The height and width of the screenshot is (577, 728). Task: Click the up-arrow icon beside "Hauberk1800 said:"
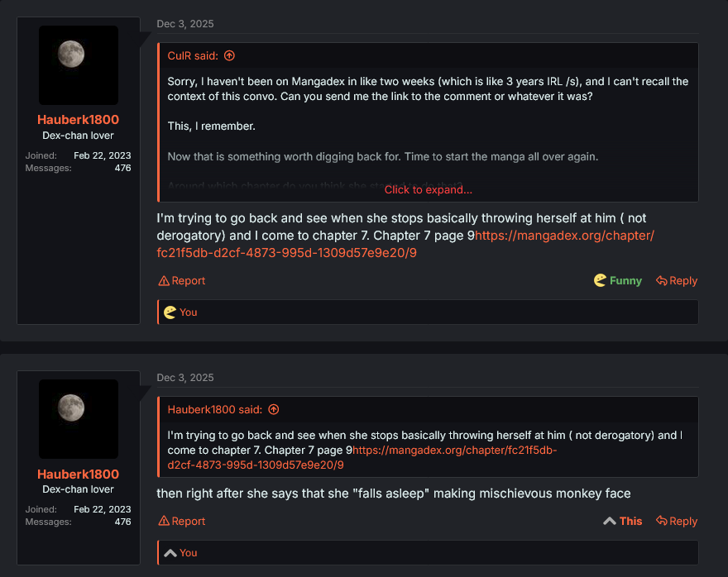[274, 409]
